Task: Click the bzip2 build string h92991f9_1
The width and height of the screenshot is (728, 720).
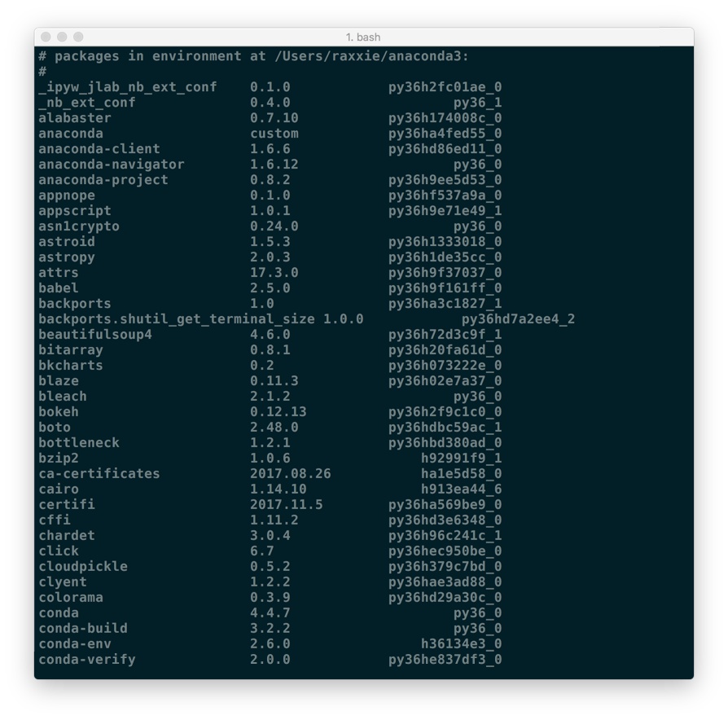Action: point(462,459)
